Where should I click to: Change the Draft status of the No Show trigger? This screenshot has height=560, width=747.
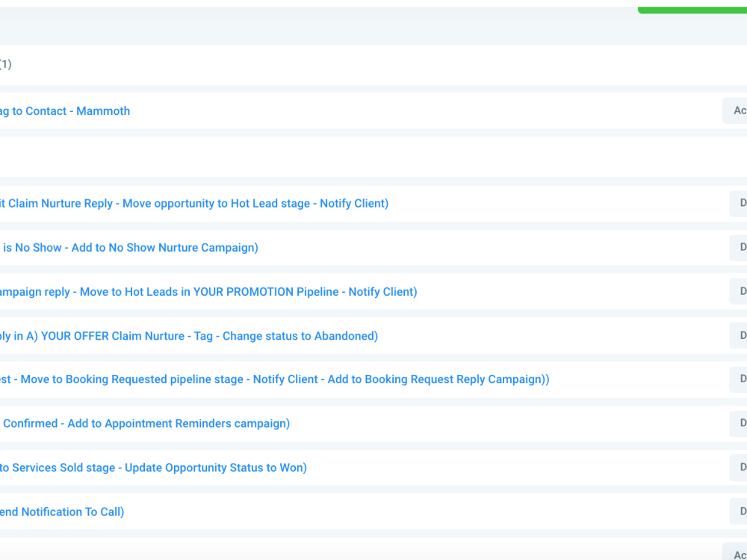tap(740, 247)
